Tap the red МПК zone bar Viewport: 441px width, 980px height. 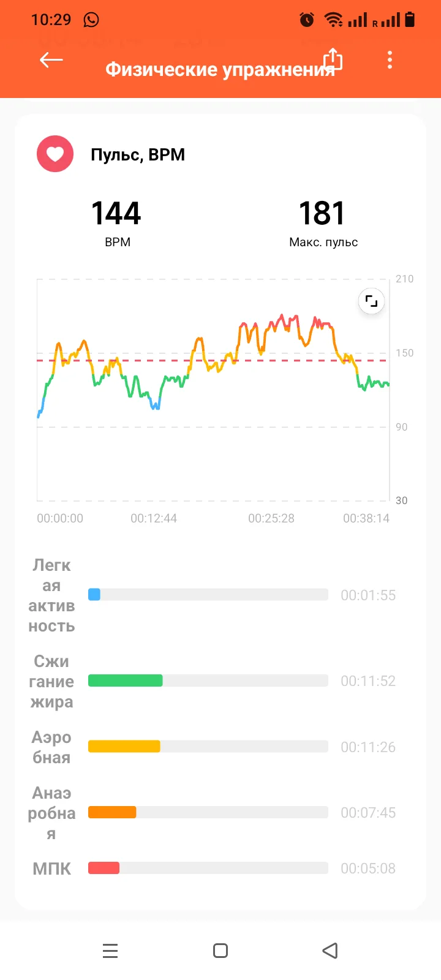click(x=104, y=868)
